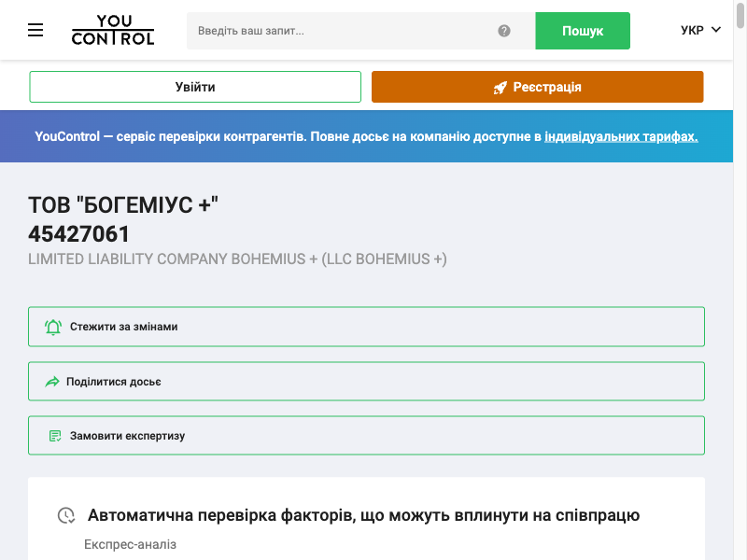The image size is (747, 560).
Task: Click the clock icon beside Автоматична перевірка факторів
Action: pos(63,514)
